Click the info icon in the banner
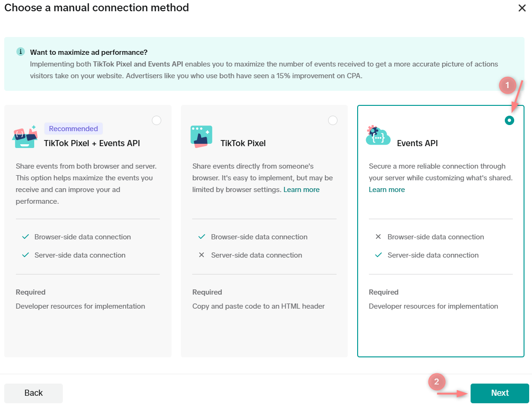 pos(20,52)
